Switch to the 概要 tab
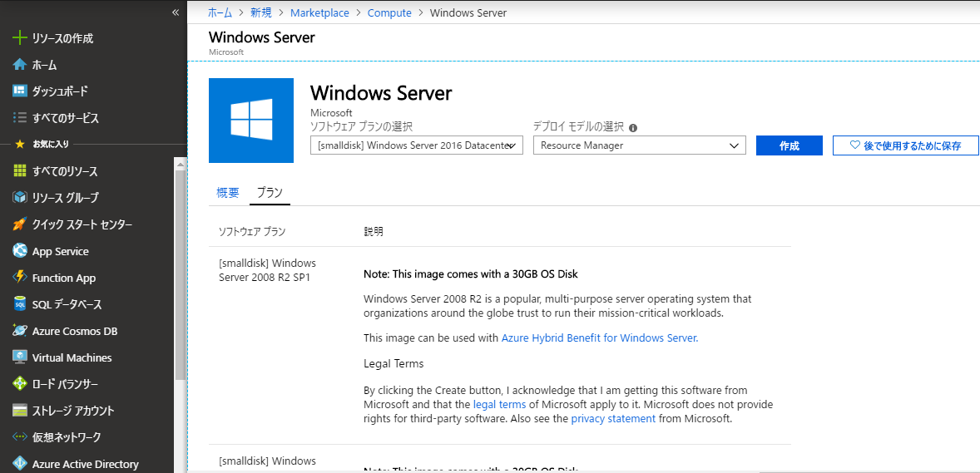The height and width of the screenshot is (473, 980). click(227, 193)
